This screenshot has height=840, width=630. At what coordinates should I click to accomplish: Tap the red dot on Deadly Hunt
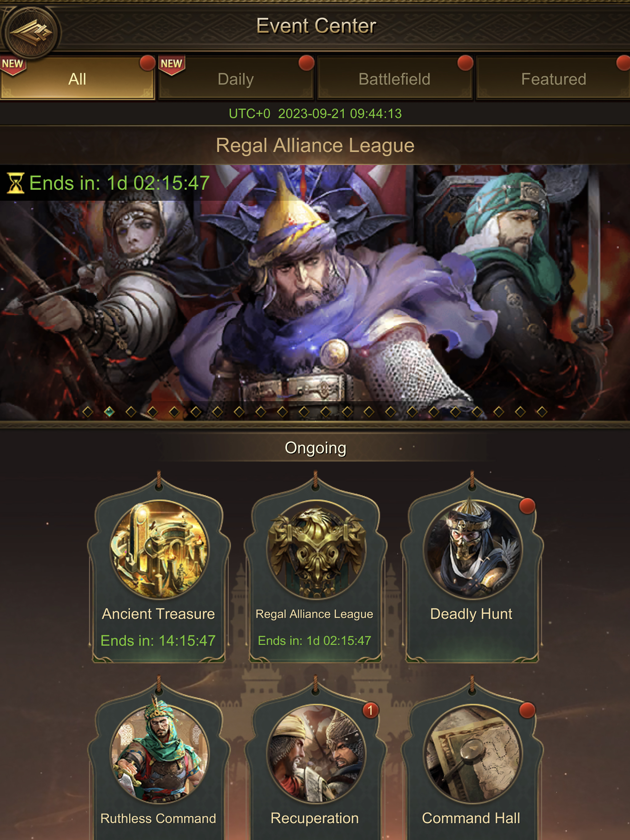pyautogui.click(x=527, y=506)
